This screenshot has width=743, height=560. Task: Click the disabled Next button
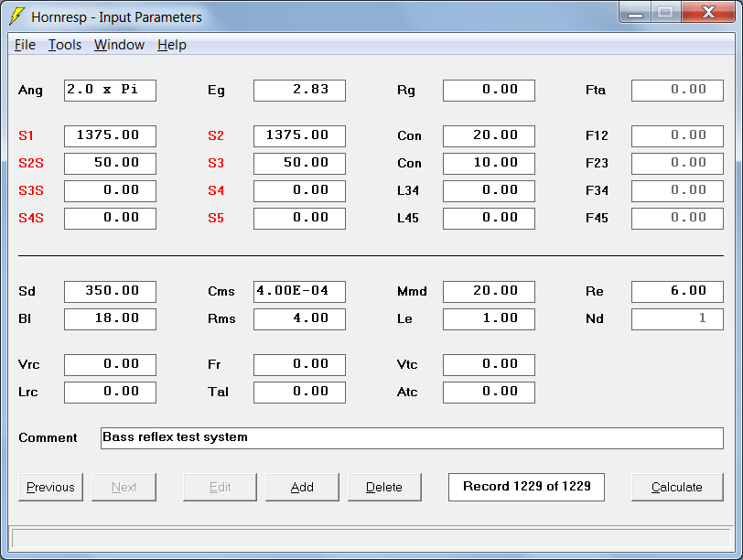click(x=124, y=487)
